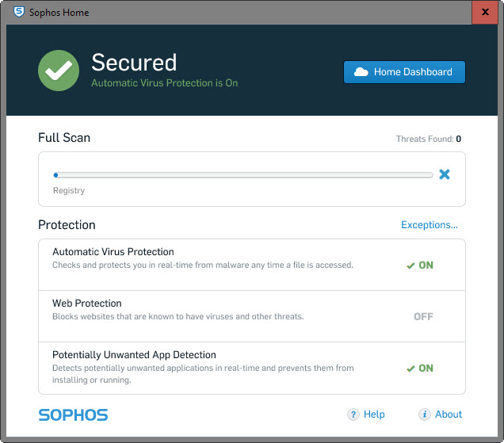Click 'Detects potentially unwanted applications' description

[x=203, y=374]
